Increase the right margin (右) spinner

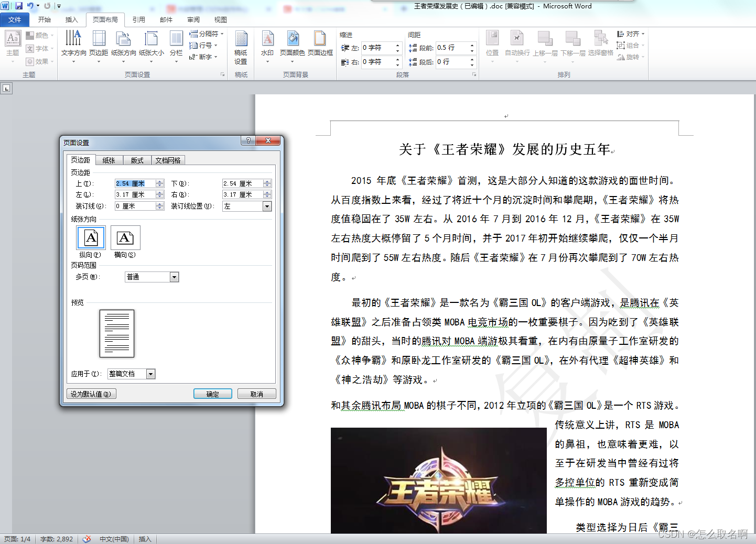click(267, 192)
